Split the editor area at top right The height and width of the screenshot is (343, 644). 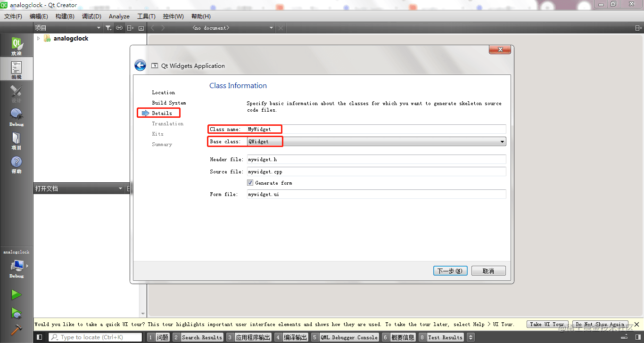click(x=638, y=28)
